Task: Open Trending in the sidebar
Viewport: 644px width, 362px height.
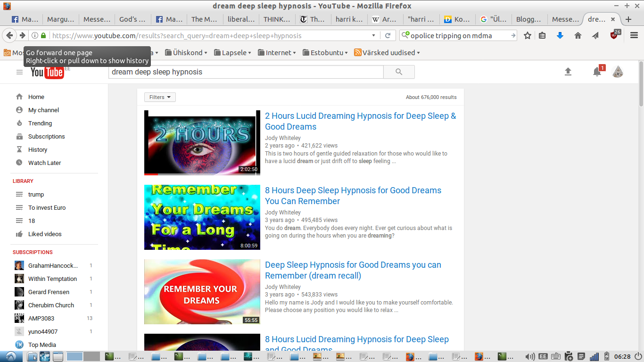Action: click(x=40, y=123)
